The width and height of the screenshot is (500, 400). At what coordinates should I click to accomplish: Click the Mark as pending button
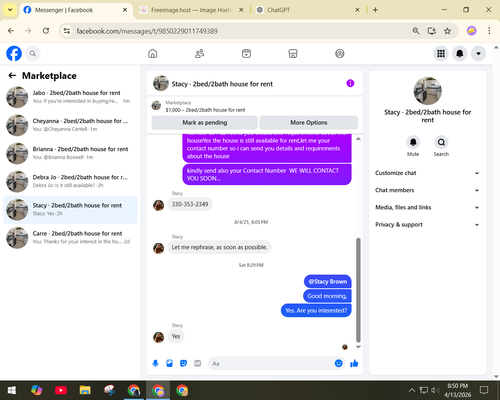(x=204, y=123)
